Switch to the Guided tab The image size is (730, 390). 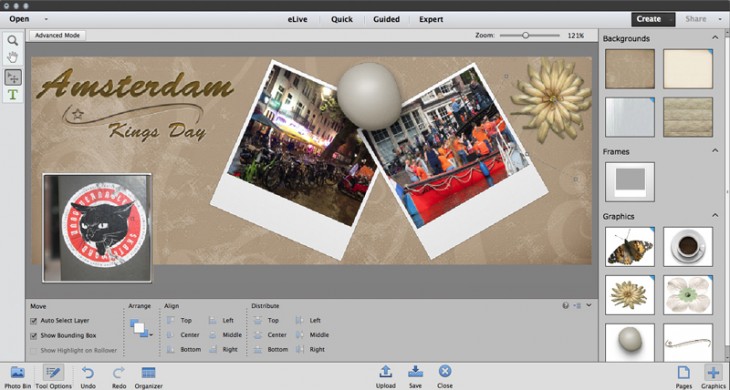(386, 20)
